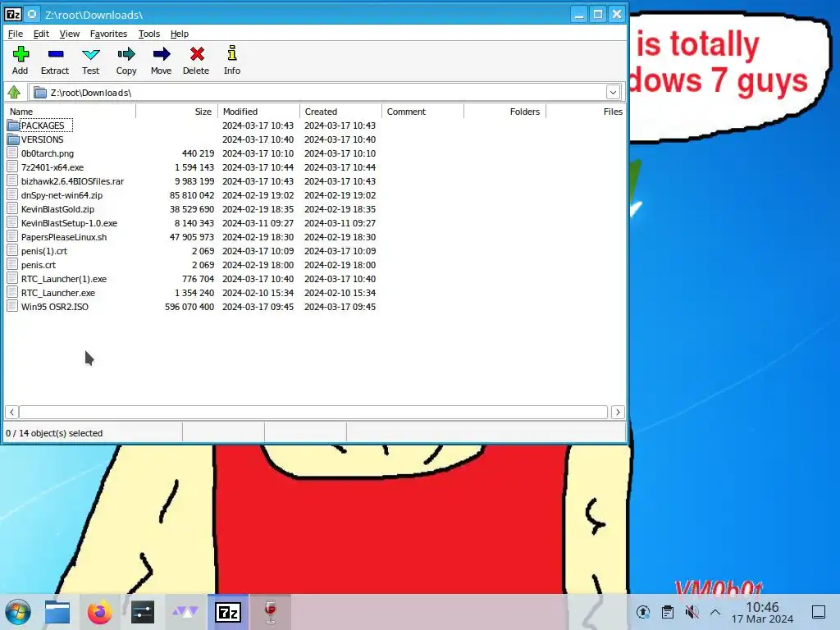Select RTC_Launcher(1).exe file
The image size is (840, 630).
(64, 279)
